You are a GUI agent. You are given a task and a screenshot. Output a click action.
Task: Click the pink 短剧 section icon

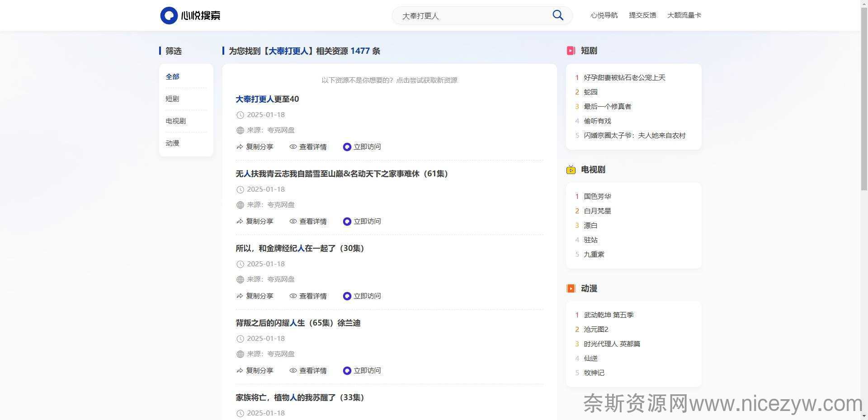(x=571, y=51)
